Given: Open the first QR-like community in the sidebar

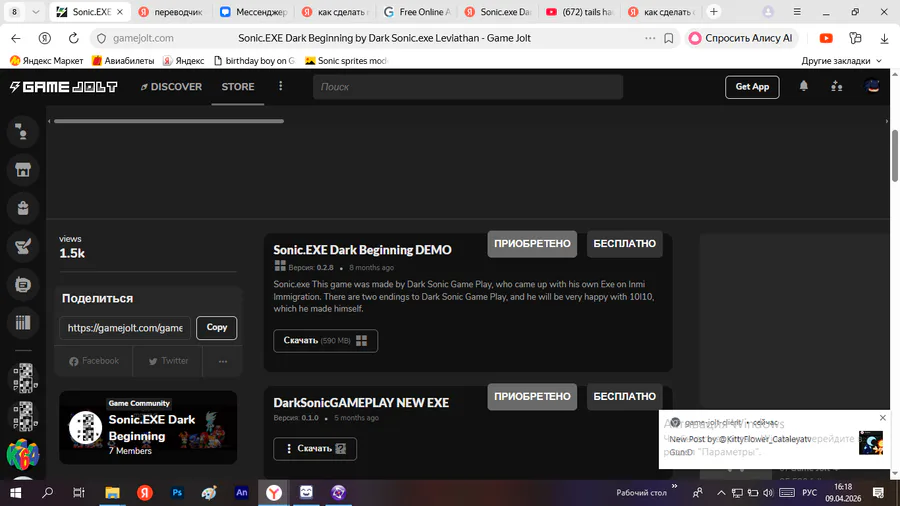Looking at the screenshot, I should pos(23,378).
